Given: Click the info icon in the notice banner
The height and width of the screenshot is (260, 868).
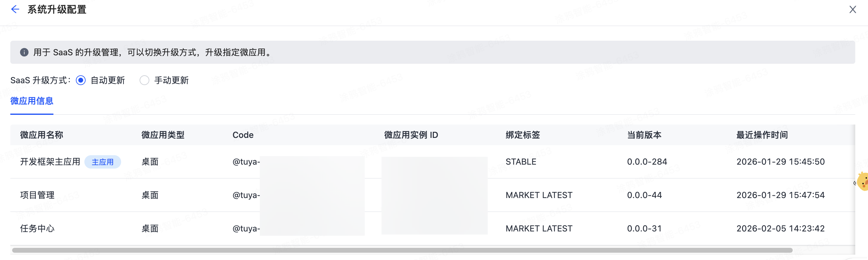Looking at the screenshot, I should 24,52.
